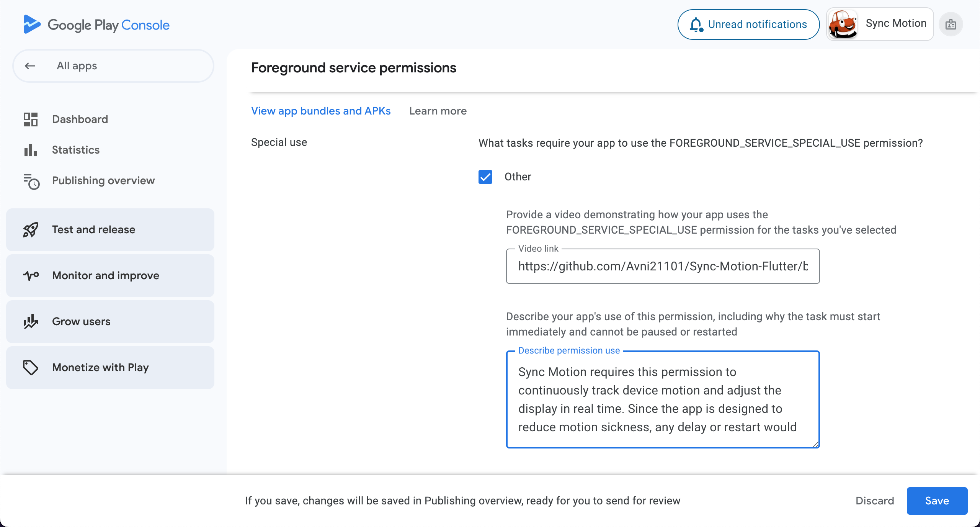Click the Publishing overview clock icon
The image size is (980, 527).
pos(31,181)
